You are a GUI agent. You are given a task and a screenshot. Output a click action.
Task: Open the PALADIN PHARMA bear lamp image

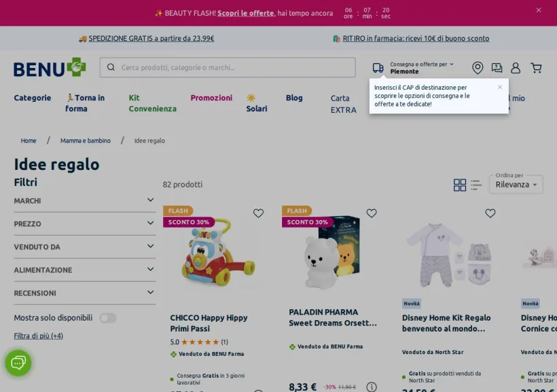(332, 251)
